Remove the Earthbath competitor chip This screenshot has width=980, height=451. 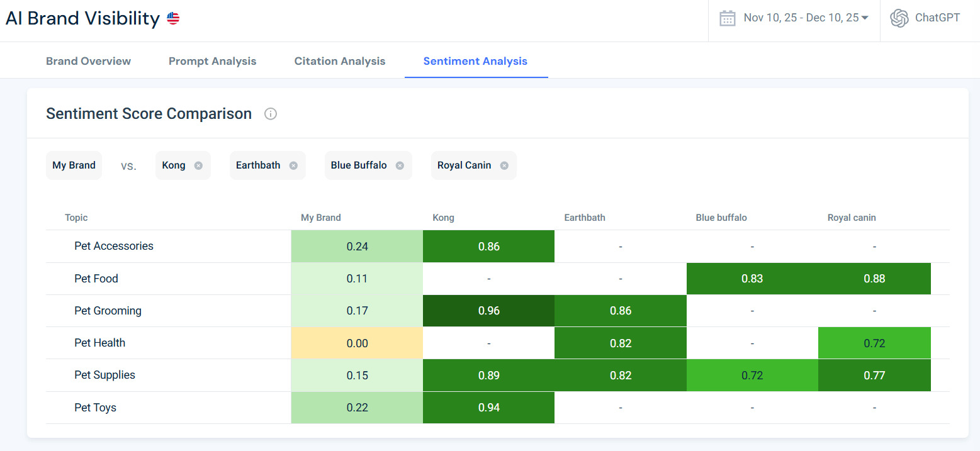coord(293,165)
